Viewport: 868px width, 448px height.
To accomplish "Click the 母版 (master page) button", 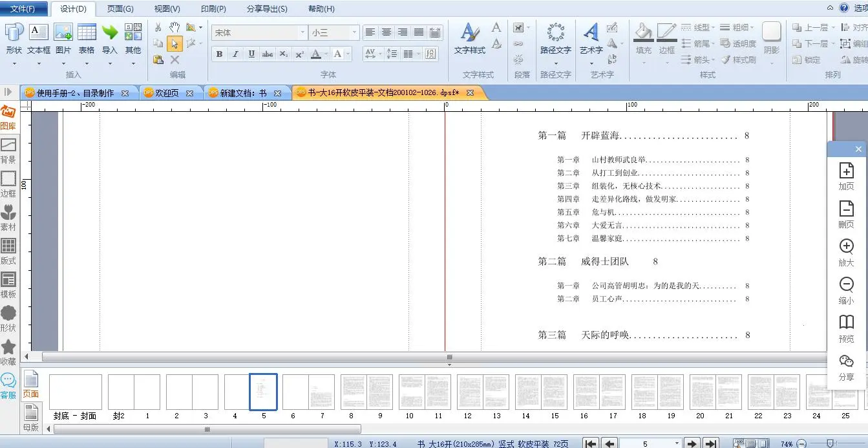I will click(30, 416).
